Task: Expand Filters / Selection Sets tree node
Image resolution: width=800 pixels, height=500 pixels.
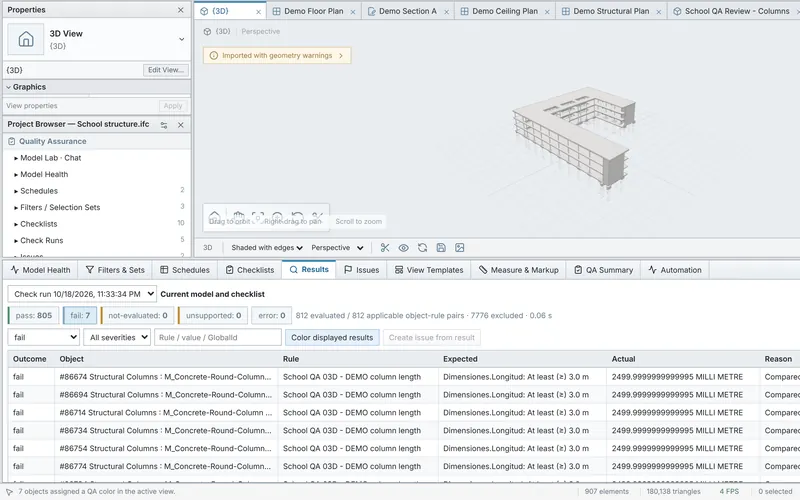Action: (16, 208)
